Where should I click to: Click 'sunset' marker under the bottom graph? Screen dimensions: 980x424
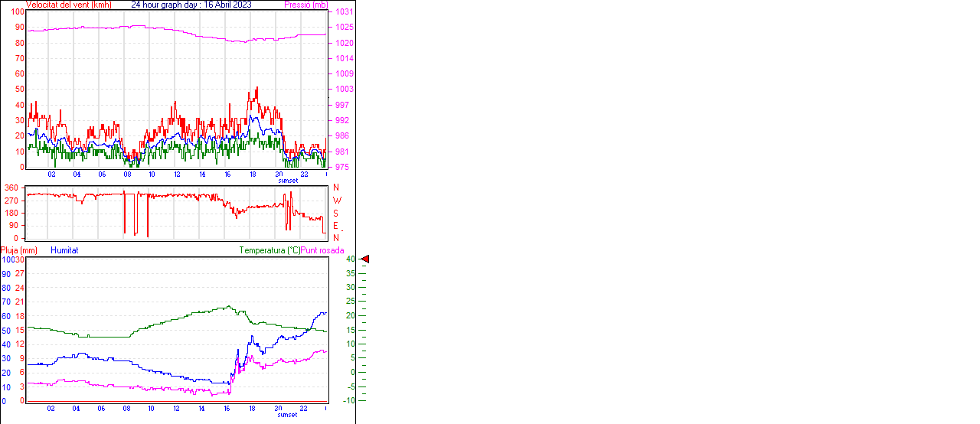(288, 415)
